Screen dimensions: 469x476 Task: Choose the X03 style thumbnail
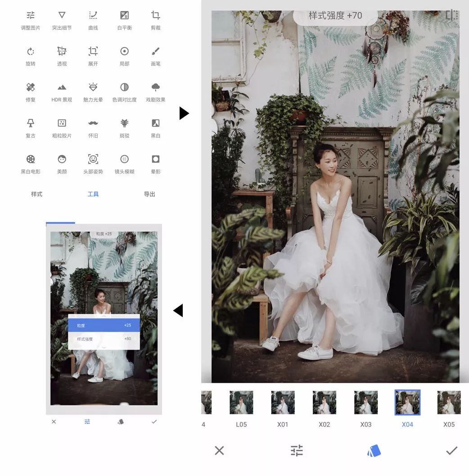pos(366,403)
